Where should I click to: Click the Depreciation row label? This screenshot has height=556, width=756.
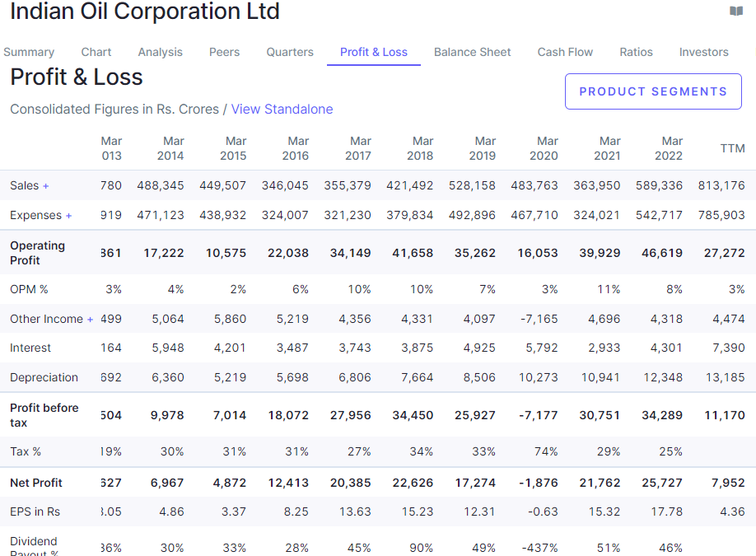coord(44,377)
